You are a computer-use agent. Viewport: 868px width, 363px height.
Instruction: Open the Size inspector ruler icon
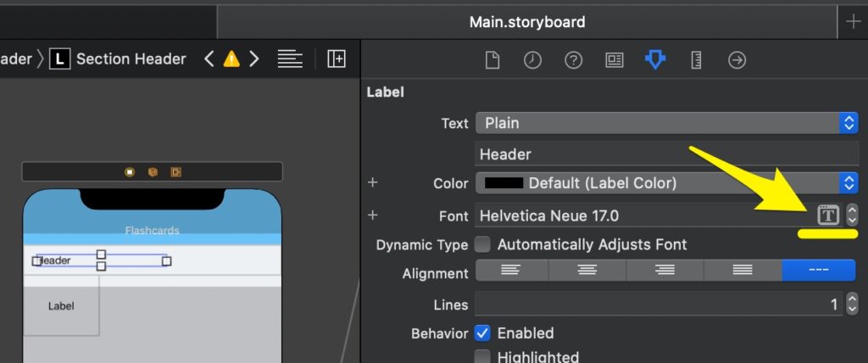coord(697,60)
